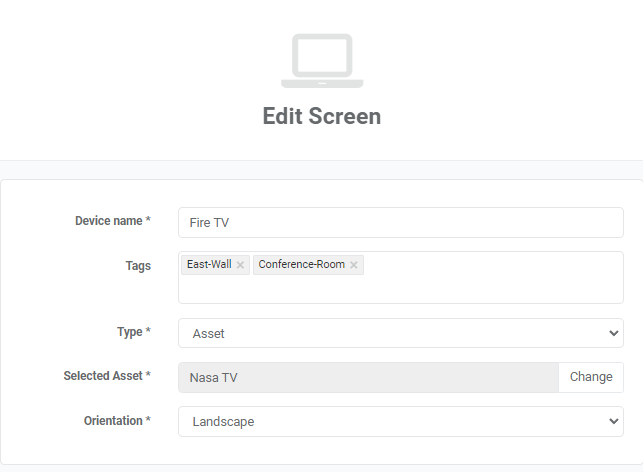Screen dimensions: 643x472
Task: Click the Orientation label
Action: click(113, 421)
